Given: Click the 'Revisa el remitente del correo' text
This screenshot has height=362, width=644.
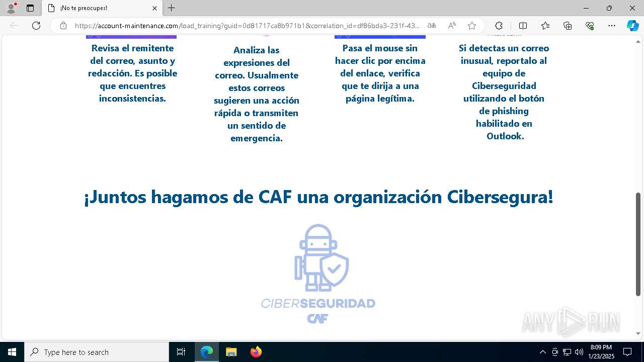Looking at the screenshot, I should (x=132, y=73).
